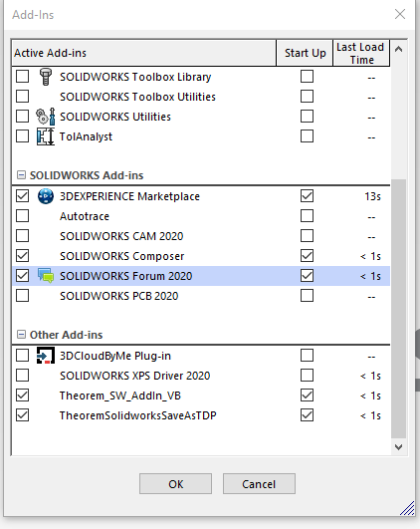Viewport: 420px width, 529px height.
Task: Click the Active Add-ins column header
Action: [x=144, y=53]
